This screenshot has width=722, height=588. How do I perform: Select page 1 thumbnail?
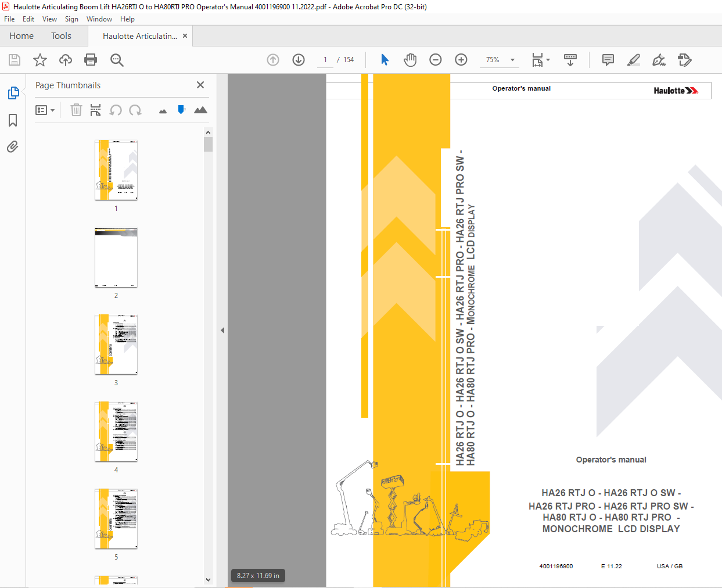point(116,170)
